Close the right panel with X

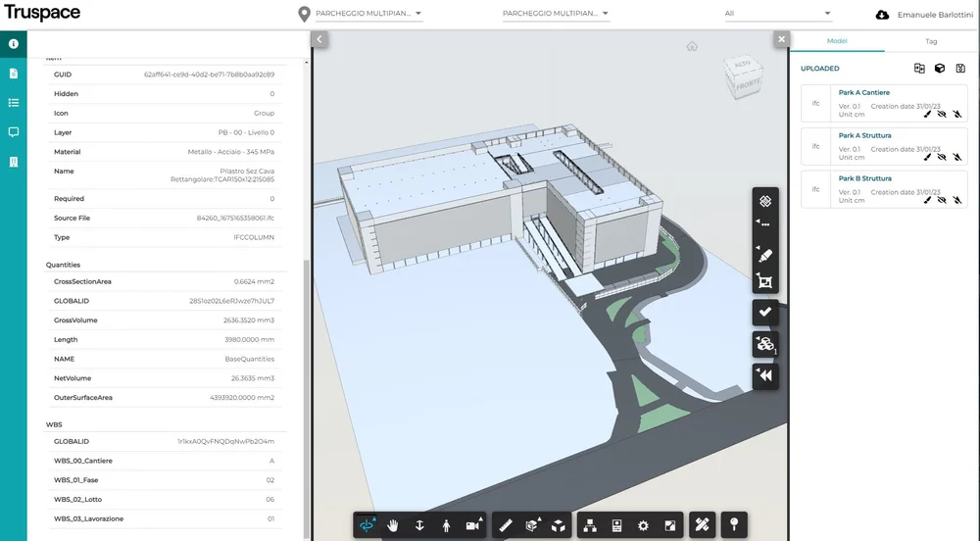(781, 39)
